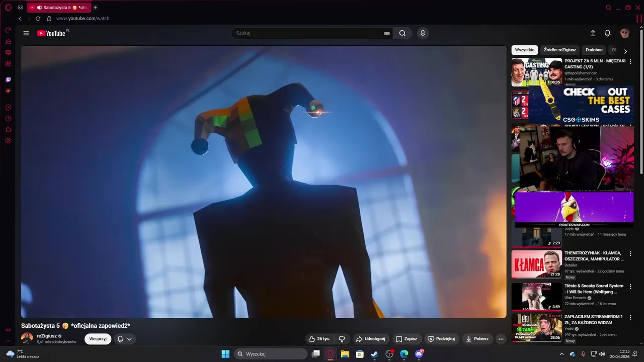This screenshot has height=362, width=644.
Task: Open volume control in system tray
Action: coord(602,354)
